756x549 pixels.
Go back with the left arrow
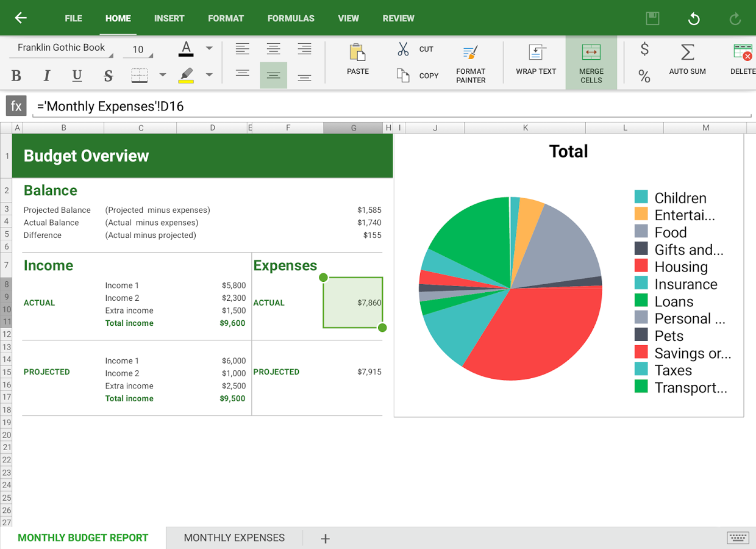[21, 18]
